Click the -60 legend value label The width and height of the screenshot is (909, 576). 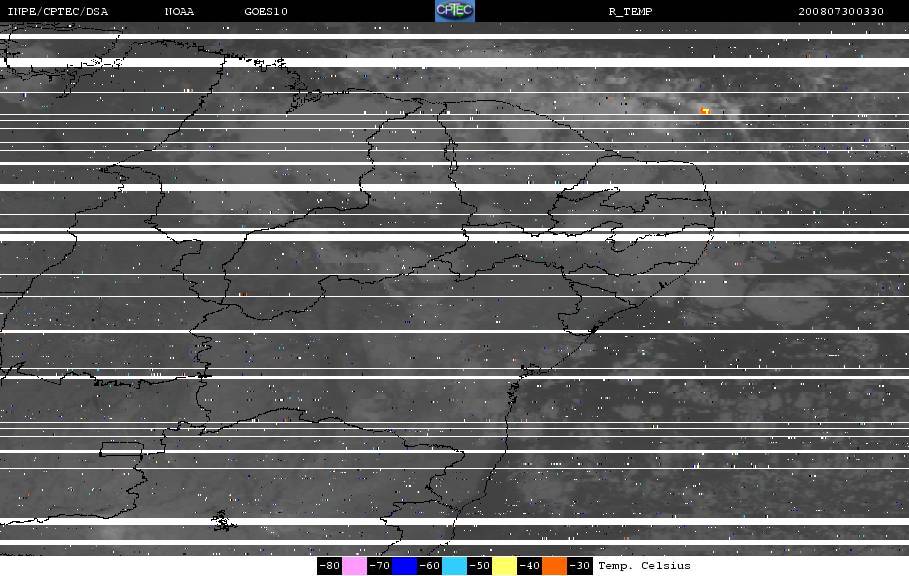point(430,566)
